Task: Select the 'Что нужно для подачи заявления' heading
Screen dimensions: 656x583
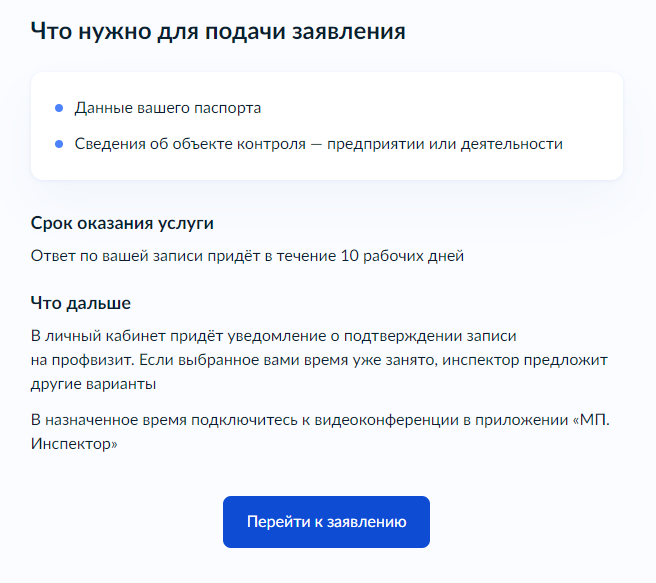Action: point(218,32)
